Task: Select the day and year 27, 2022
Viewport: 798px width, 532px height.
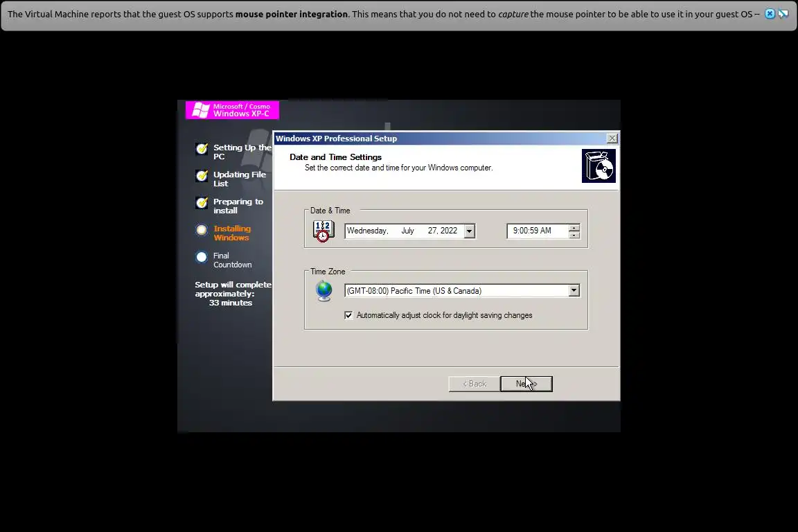Action: coord(442,231)
